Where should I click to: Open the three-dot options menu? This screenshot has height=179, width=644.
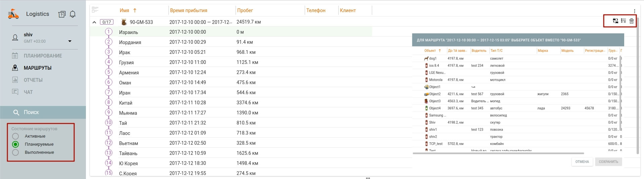pyautogui.click(x=634, y=11)
